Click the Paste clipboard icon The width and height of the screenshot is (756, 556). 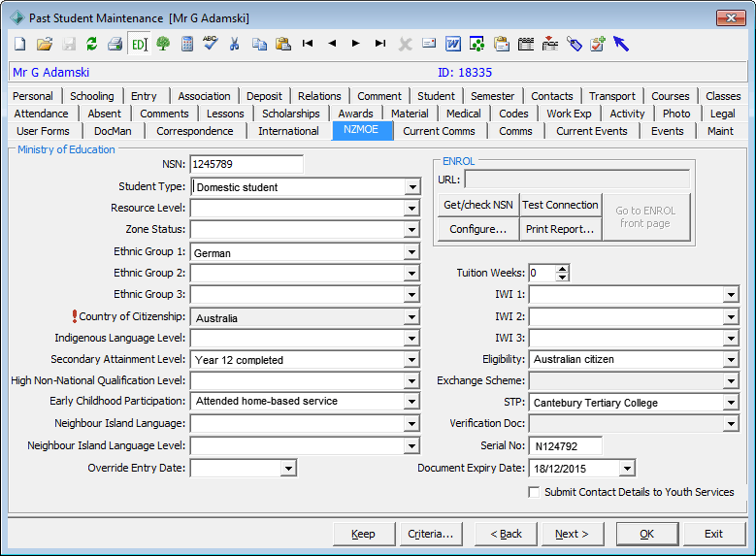pos(283,44)
